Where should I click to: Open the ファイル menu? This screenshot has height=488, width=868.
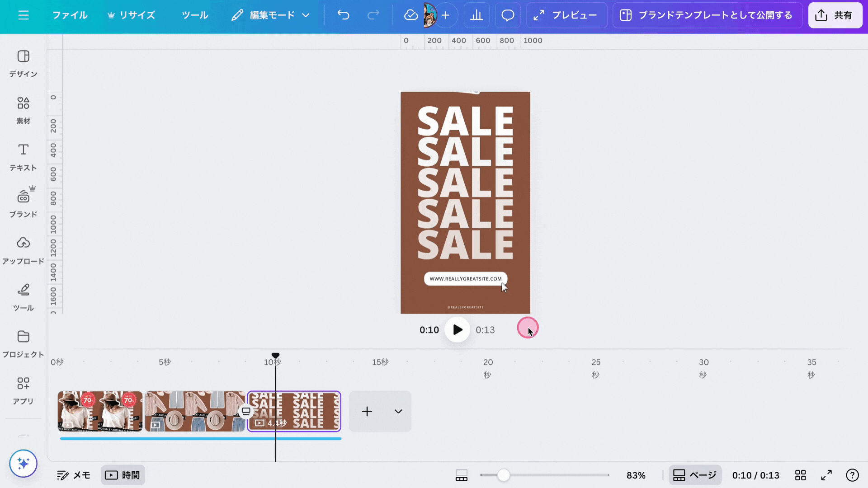point(70,15)
